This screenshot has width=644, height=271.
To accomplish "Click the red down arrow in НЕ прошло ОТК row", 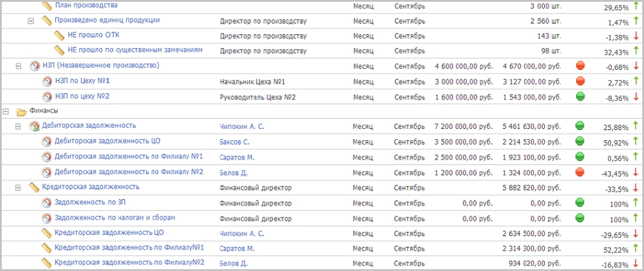I will 636,36.
